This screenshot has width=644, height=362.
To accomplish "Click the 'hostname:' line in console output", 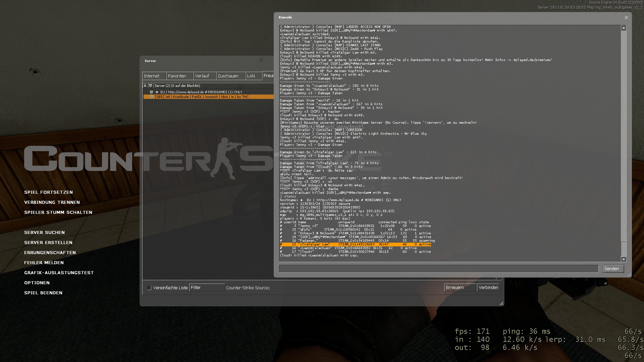I will 340,200.
